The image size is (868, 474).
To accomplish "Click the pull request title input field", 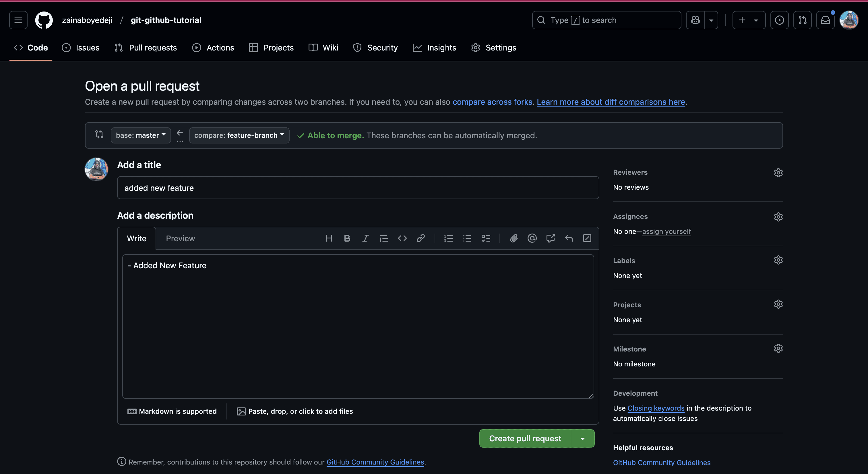I will click(x=358, y=188).
